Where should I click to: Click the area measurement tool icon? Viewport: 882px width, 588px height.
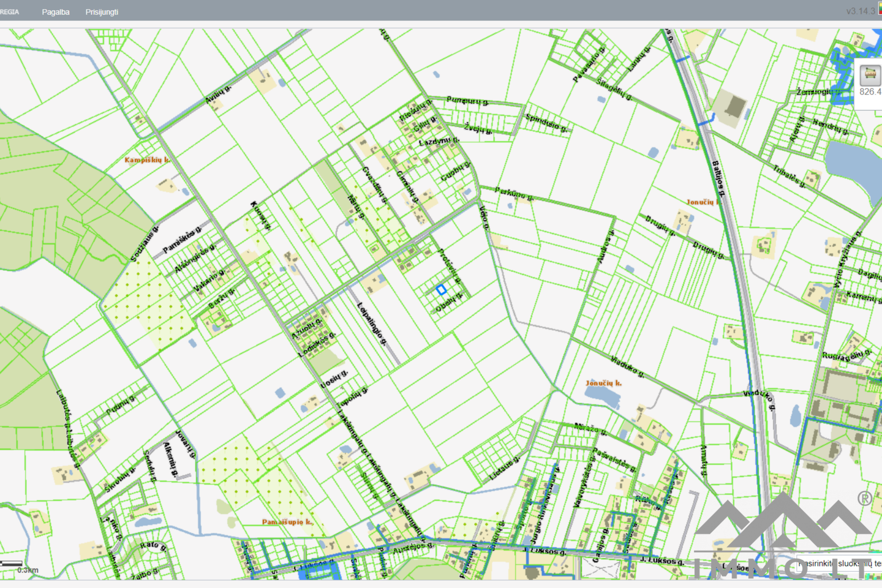[870, 75]
